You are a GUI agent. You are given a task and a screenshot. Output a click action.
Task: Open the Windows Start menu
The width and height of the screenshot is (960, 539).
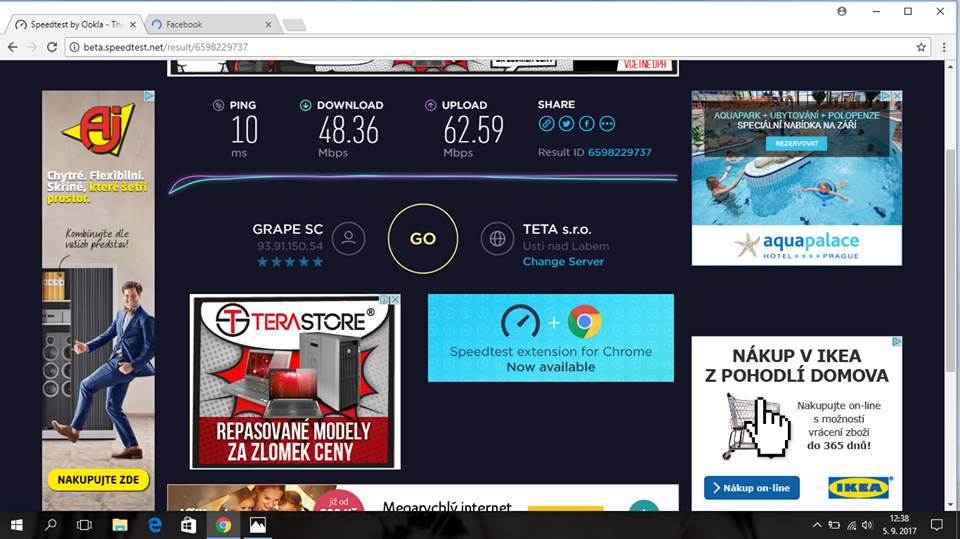17,525
